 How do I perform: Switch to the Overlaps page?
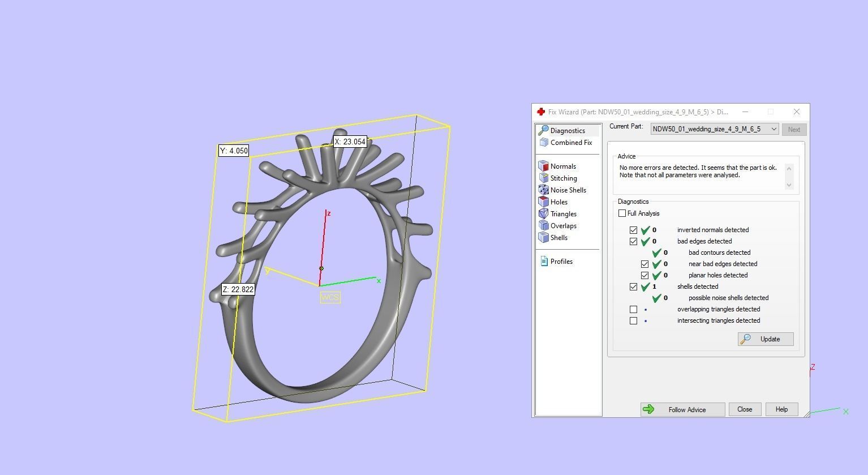click(563, 226)
